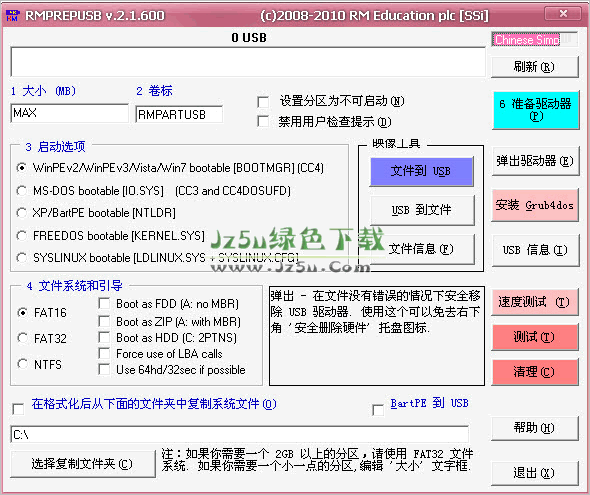Select the MS-DOS bootable [IO.SYS] option

tap(21, 191)
